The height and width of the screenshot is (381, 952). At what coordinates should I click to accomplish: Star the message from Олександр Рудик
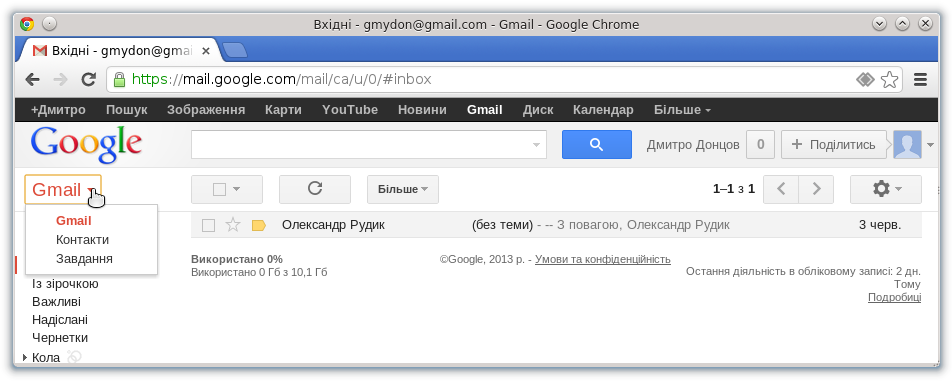click(233, 225)
